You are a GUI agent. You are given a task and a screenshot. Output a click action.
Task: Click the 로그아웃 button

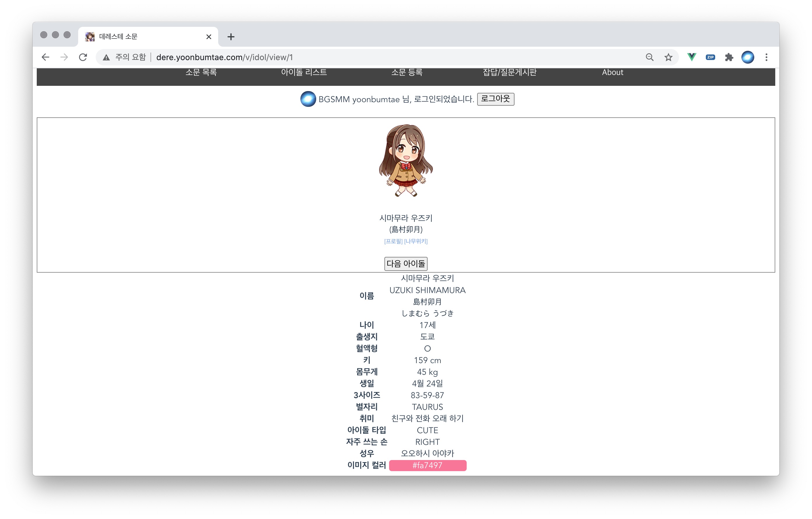[x=495, y=99]
